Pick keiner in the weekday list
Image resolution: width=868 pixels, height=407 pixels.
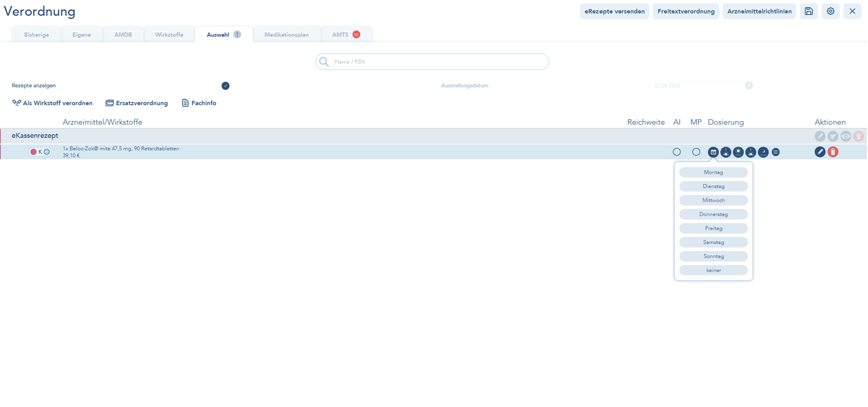click(x=714, y=270)
